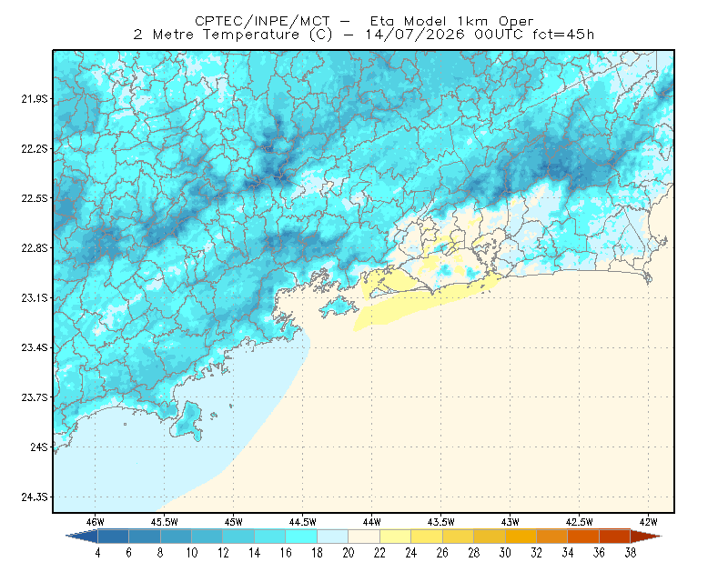
Task: Click the 24-26 degree yellow swatch
Action: [427, 537]
